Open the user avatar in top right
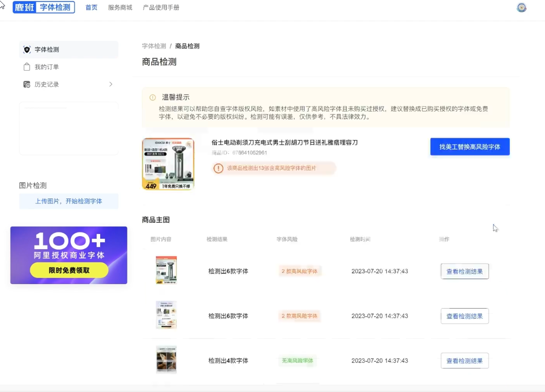The image size is (545, 392). 521,8
